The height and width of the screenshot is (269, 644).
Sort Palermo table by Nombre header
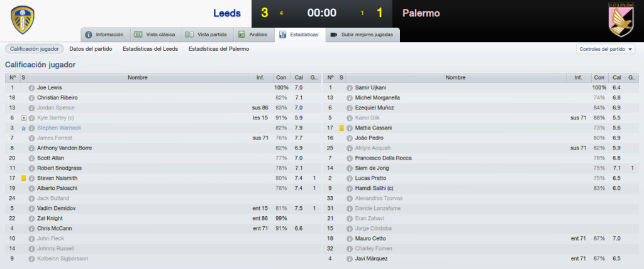[x=455, y=77]
